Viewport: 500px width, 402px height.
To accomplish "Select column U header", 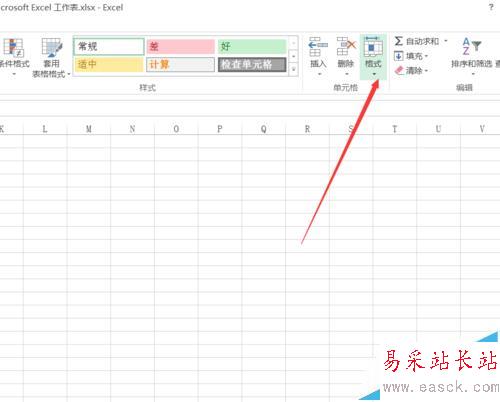I will click(x=438, y=129).
